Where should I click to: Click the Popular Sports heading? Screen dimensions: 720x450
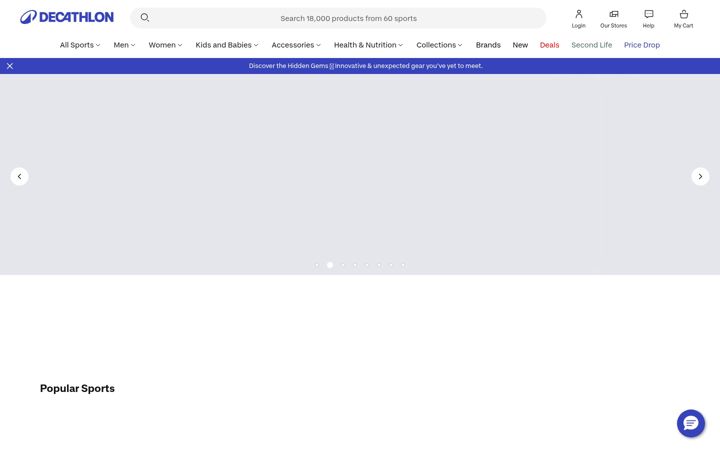pyautogui.click(x=77, y=388)
